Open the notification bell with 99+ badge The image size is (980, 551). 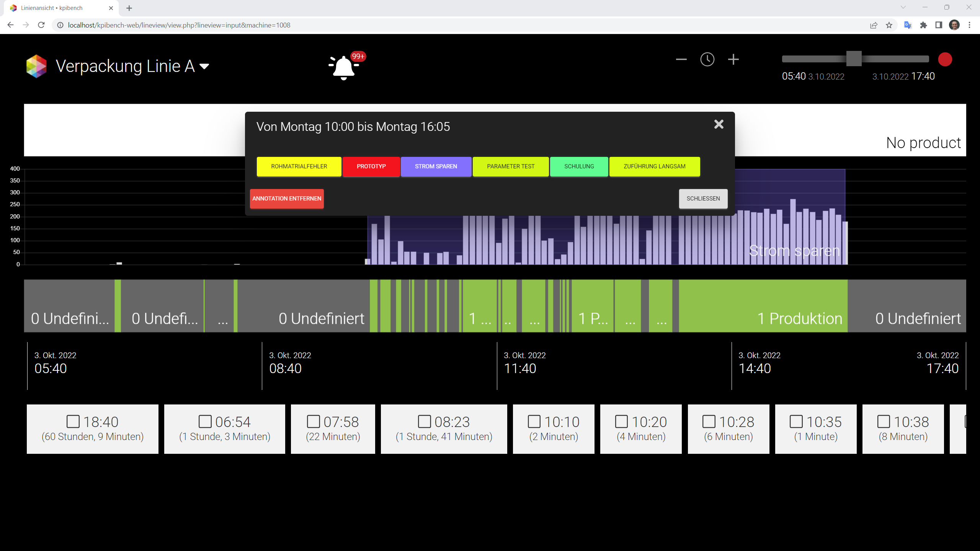point(344,66)
